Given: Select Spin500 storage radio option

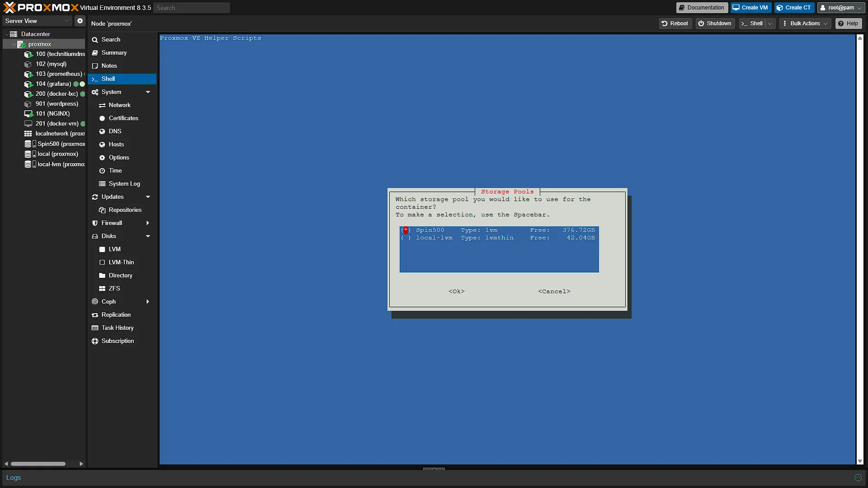Looking at the screenshot, I should coord(406,230).
